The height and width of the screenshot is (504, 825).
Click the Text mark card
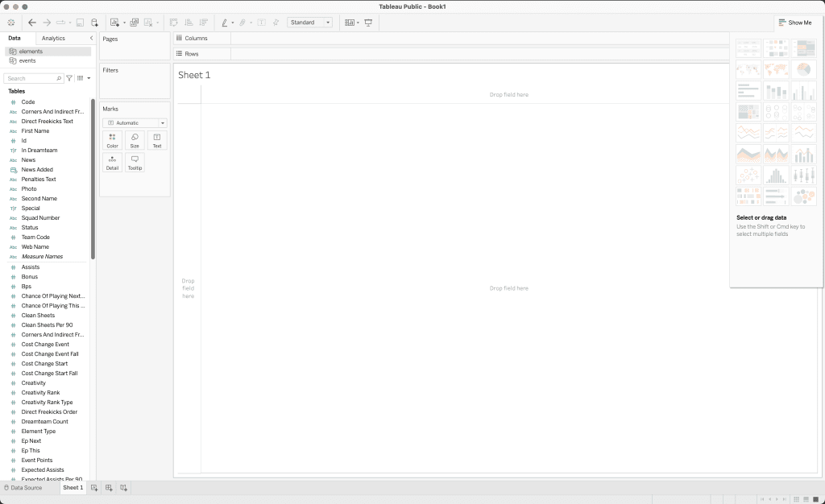[157, 140]
